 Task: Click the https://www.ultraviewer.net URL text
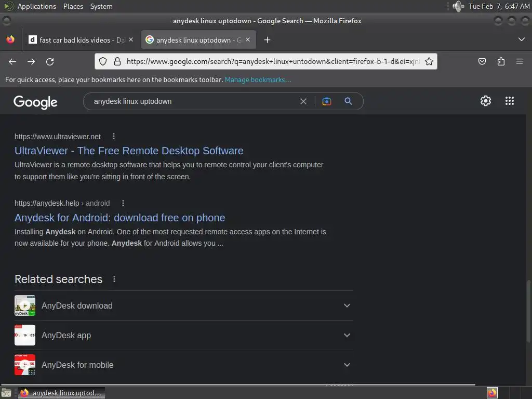[x=58, y=137]
